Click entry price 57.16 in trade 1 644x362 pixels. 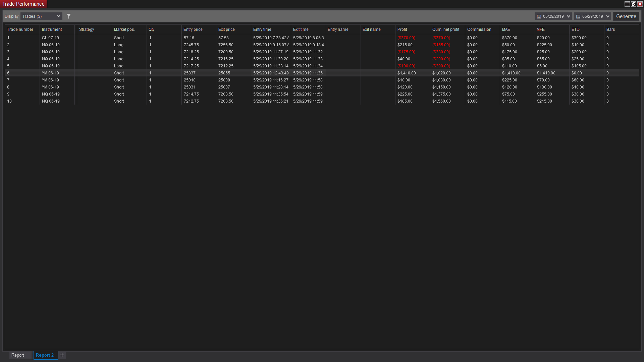click(189, 38)
